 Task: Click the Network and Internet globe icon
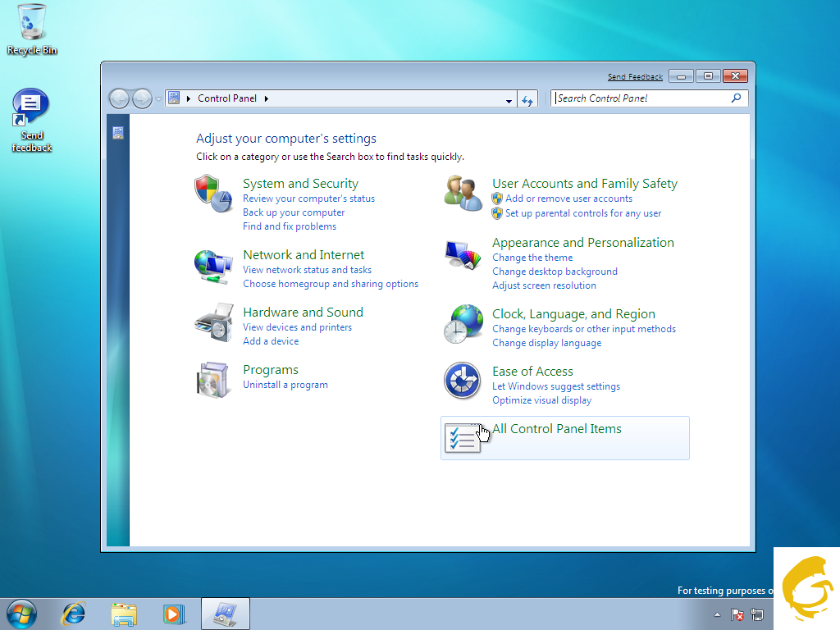(x=212, y=266)
